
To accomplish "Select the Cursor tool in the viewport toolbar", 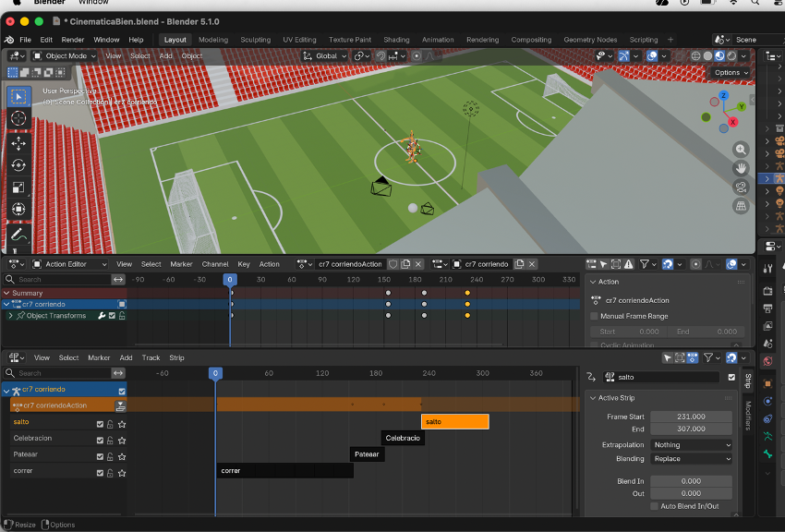I will click(18, 119).
